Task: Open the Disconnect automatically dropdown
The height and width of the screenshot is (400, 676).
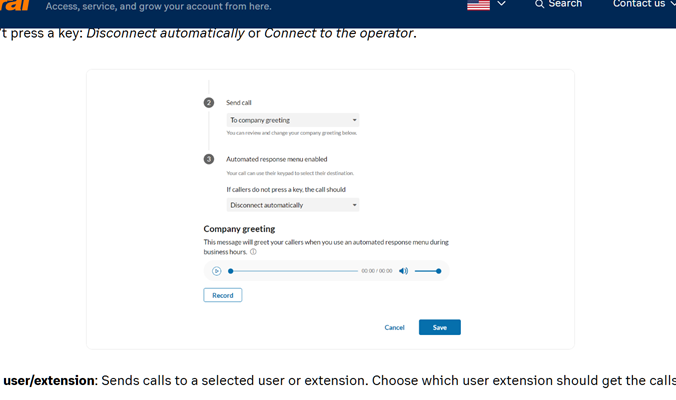Action: click(x=293, y=205)
